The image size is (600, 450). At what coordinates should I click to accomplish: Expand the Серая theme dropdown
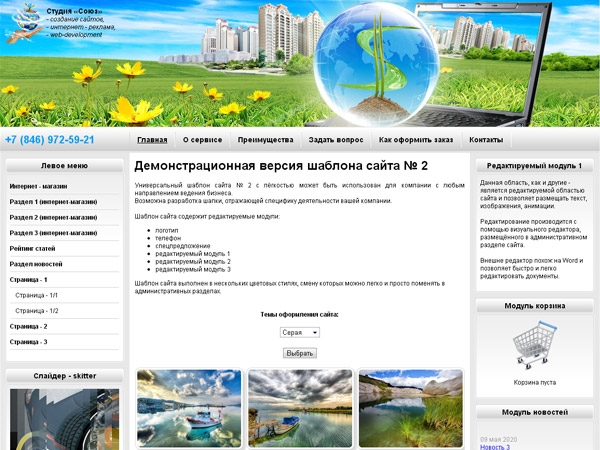(300, 333)
